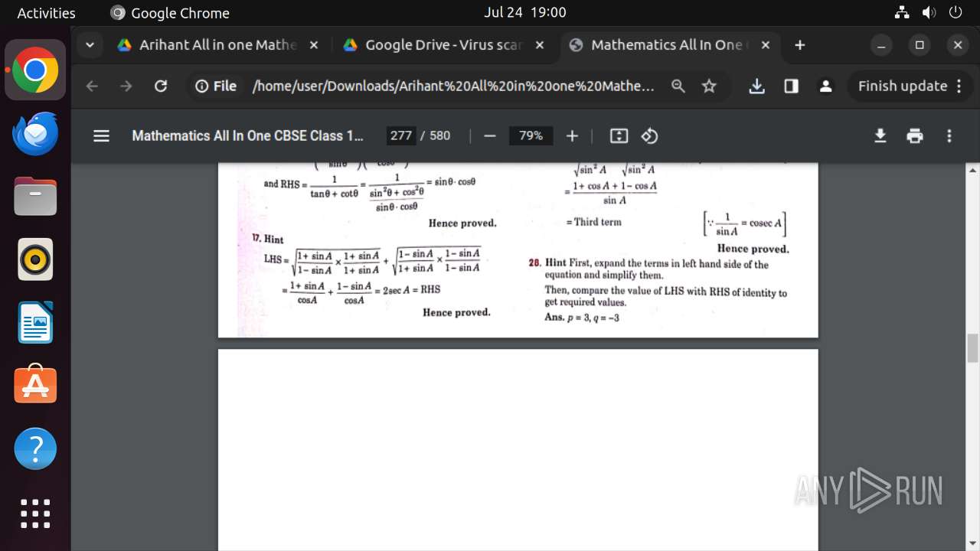Click the '= Third term' text

click(593, 222)
